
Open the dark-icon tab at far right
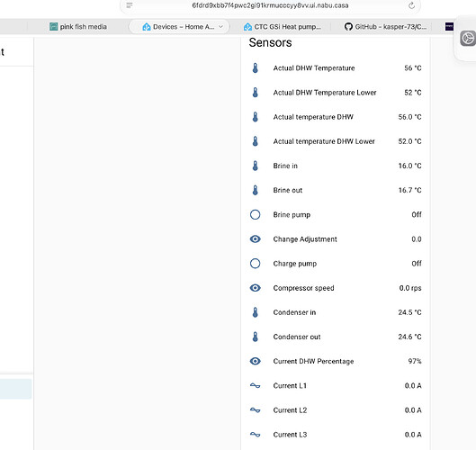[449, 27]
